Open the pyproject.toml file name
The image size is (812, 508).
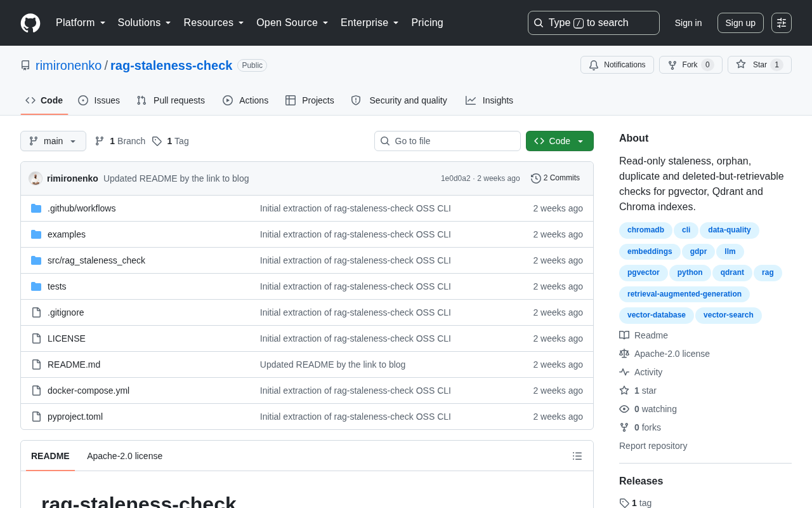coord(75,417)
